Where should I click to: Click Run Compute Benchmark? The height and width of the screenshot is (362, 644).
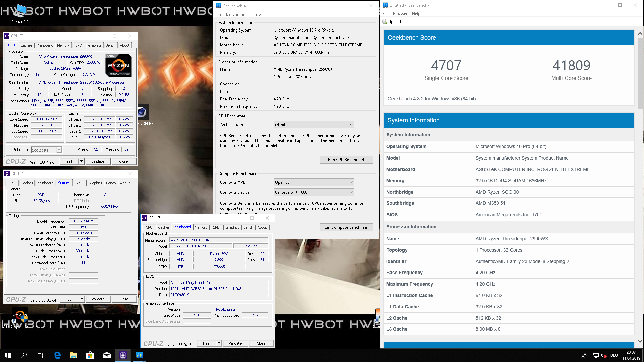click(346, 227)
